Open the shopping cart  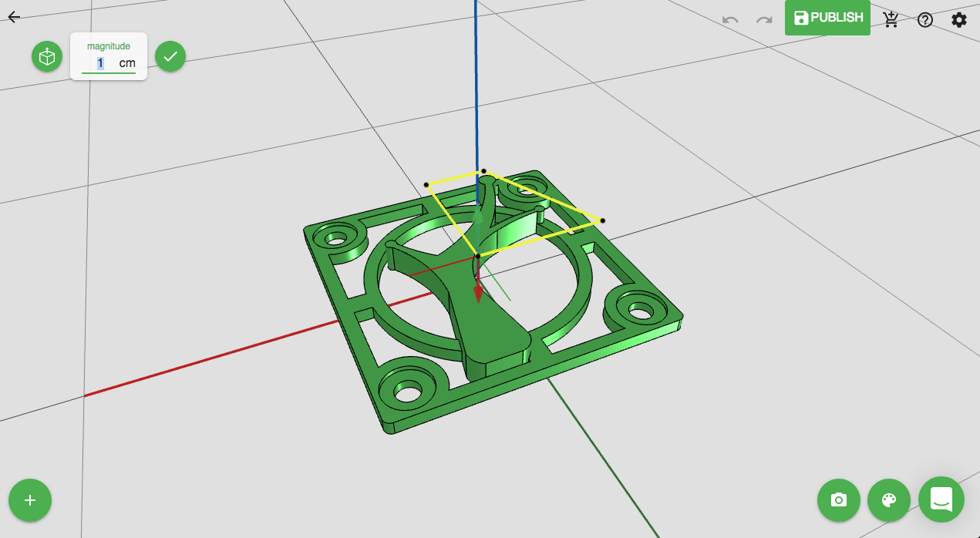pyautogui.click(x=891, y=19)
